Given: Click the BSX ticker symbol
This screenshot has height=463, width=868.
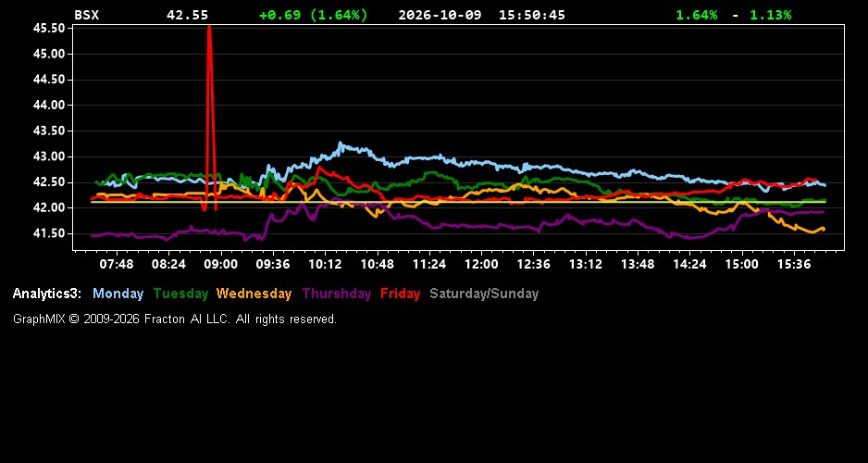Looking at the screenshot, I should point(86,15).
